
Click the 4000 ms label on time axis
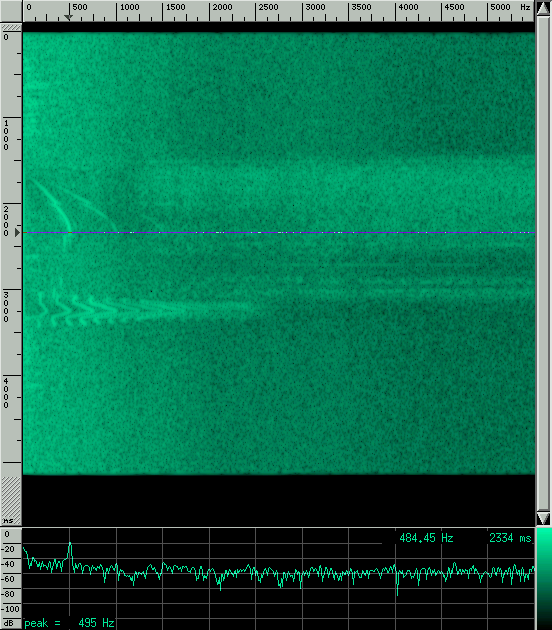[x=6, y=393]
